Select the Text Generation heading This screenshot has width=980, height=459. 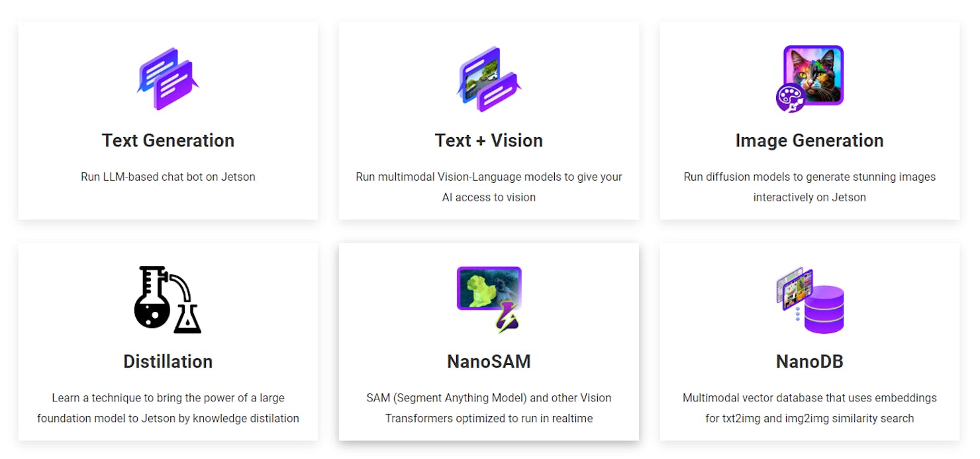(168, 140)
